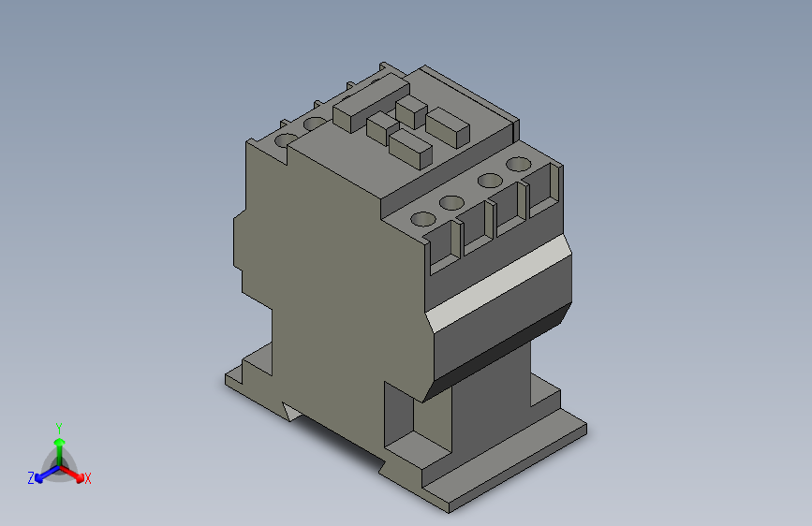The height and width of the screenshot is (526, 812).
Task: Click the green Y axis arrow
Action: pos(60,452)
